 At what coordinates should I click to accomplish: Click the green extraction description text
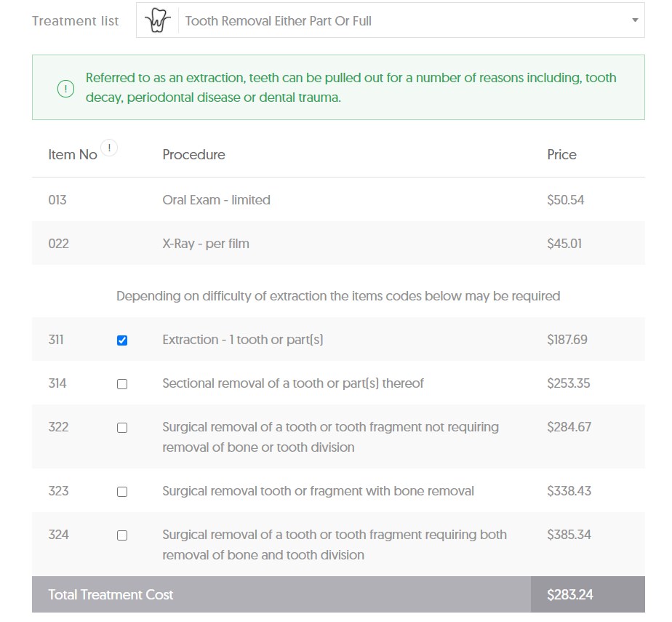(351, 87)
